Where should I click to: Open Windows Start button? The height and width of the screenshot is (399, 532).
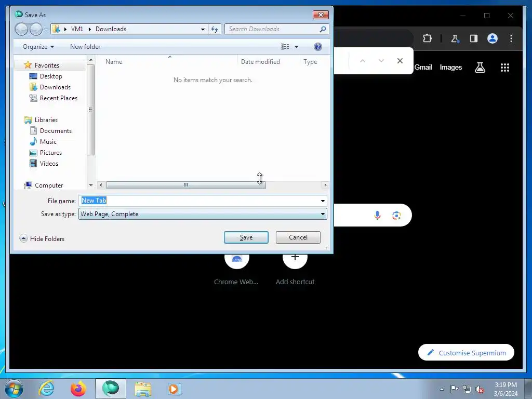[x=14, y=389]
